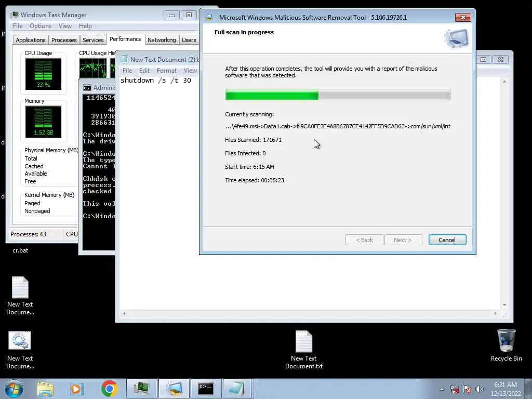Click the CPU Usage 33% meter
This screenshot has height=399, width=532.
(x=43, y=74)
